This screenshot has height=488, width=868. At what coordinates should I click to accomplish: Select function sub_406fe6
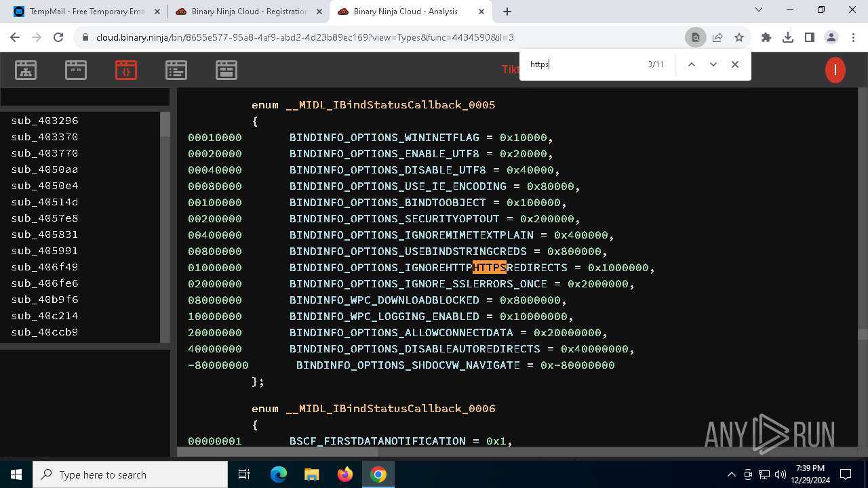pyautogui.click(x=45, y=283)
